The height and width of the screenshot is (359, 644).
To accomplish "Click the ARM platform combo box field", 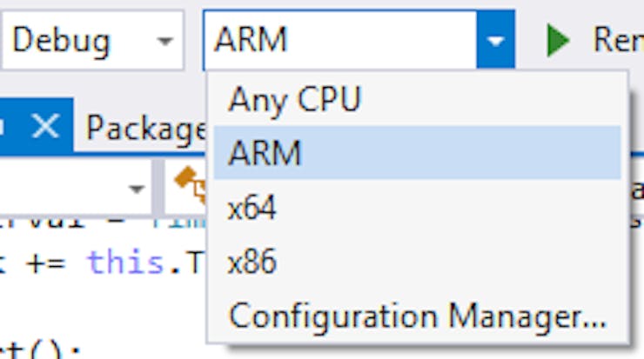I will [340, 40].
